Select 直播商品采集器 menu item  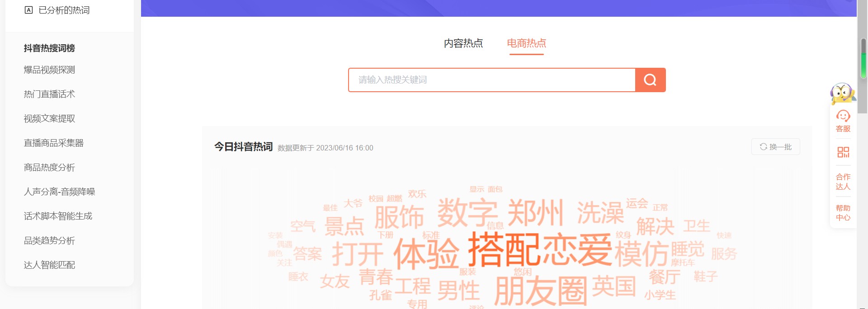[54, 143]
